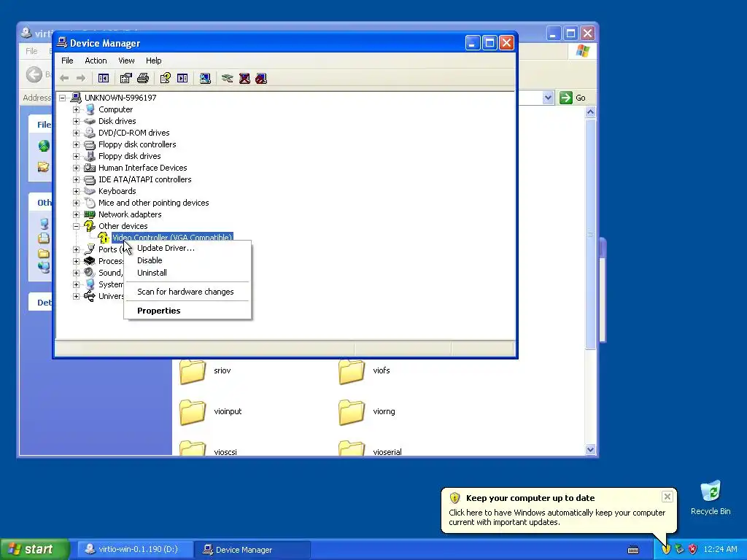
Task: Click the Network adapters category icon
Action: point(90,214)
